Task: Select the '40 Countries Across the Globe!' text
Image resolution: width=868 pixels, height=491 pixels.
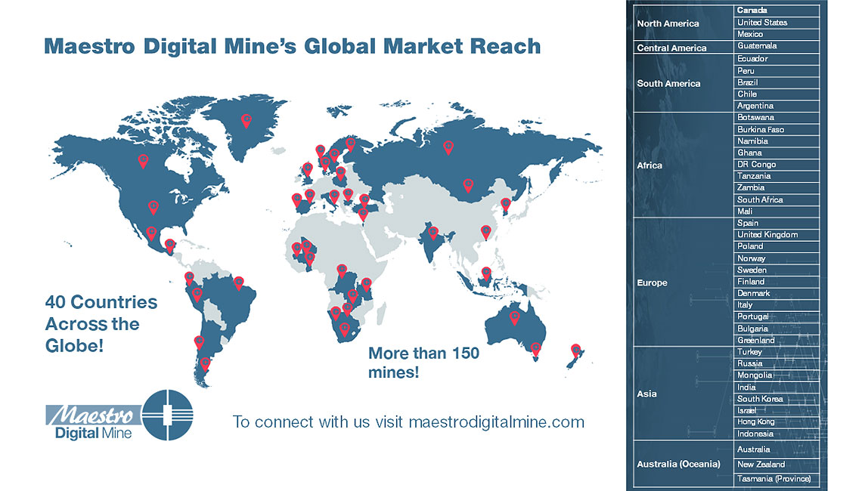Action: pyautogui.click(x=101, y=324)
